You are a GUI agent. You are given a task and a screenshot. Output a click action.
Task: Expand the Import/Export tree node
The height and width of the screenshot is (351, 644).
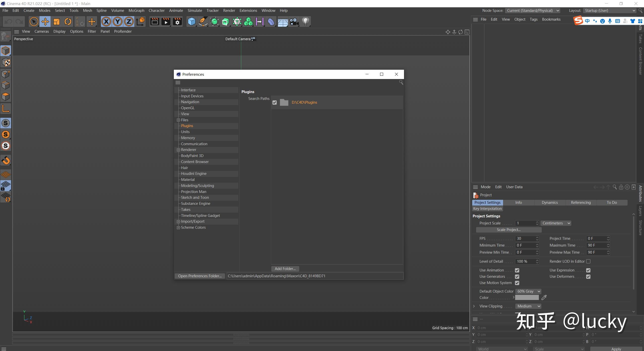point(178,221)
